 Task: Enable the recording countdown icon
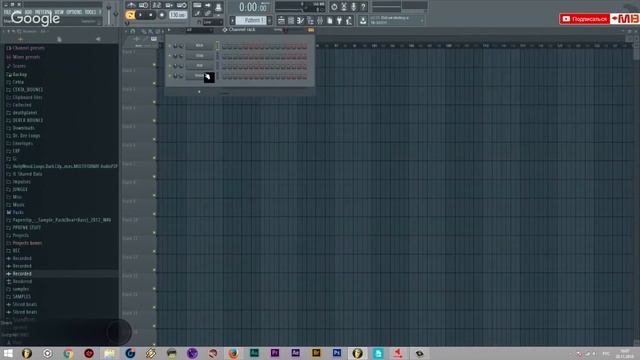click(x=157, y=5)
